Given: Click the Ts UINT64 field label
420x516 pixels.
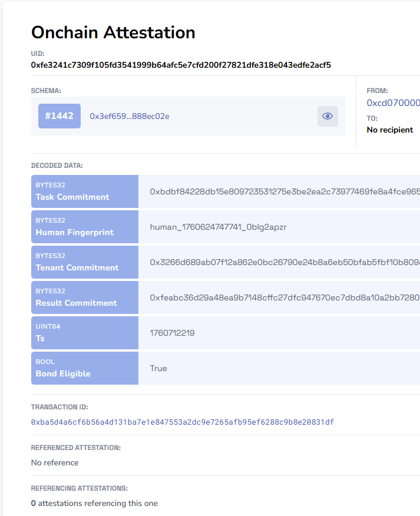Looking at the screenshot, I should click(x=40, y=338).
